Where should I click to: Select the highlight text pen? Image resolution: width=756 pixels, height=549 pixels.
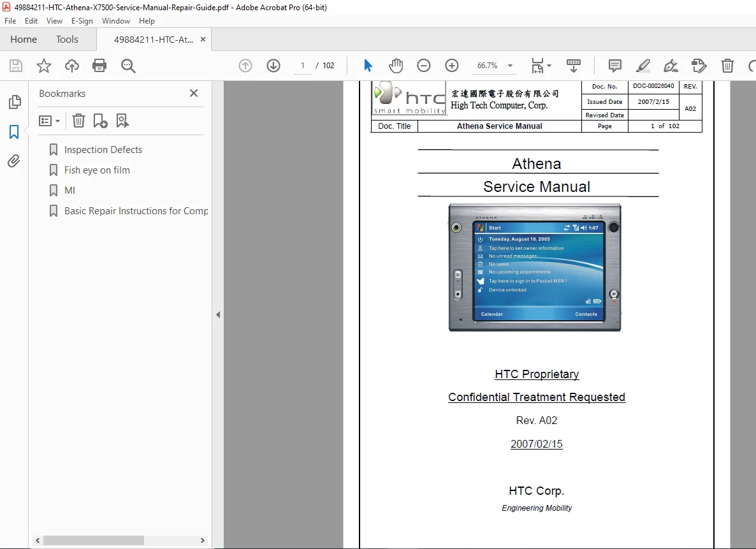pos(643,66)
